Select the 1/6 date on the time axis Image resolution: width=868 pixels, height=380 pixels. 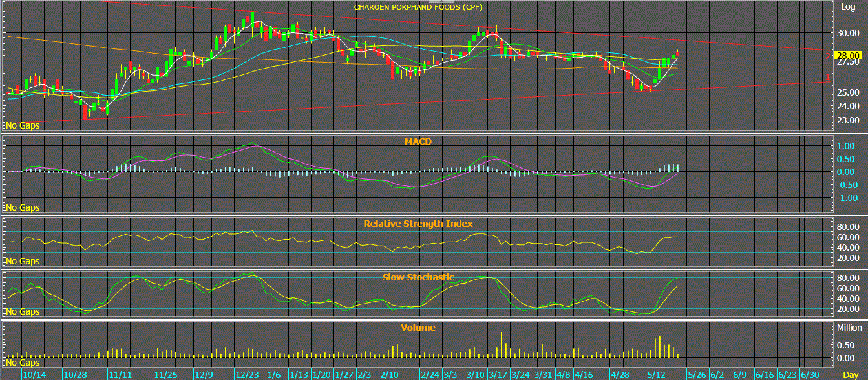click(274, 375)
